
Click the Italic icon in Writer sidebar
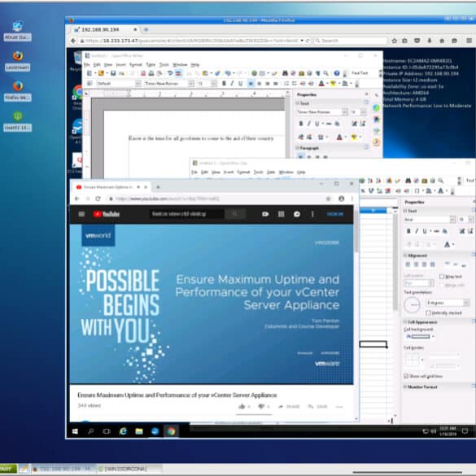[x=309, y=124]
